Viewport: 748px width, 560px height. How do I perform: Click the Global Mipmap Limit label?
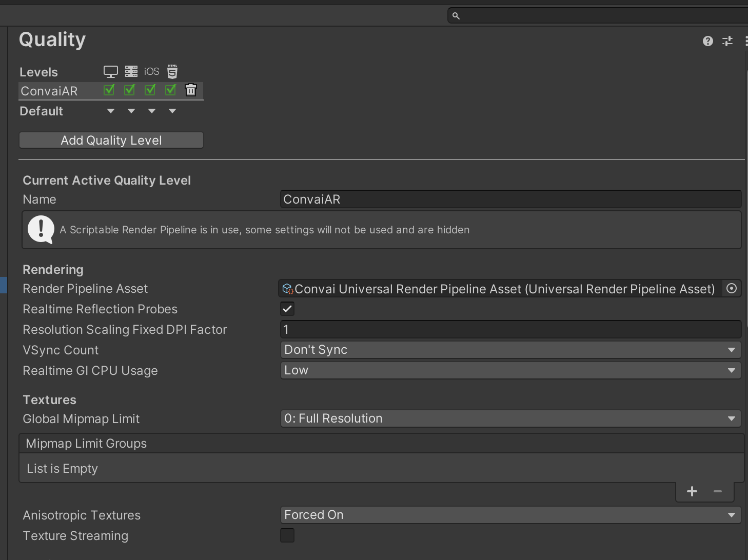pos(81,419)
